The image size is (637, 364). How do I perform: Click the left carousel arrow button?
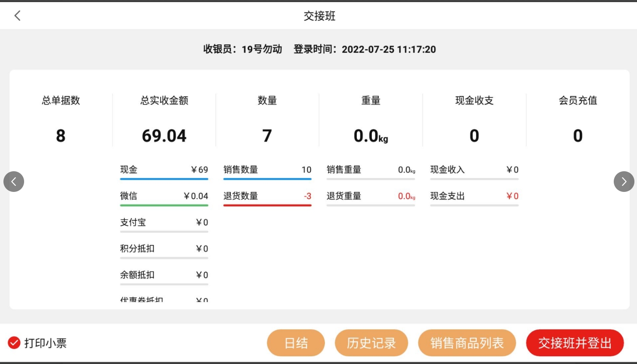click(x=14, y=182)
